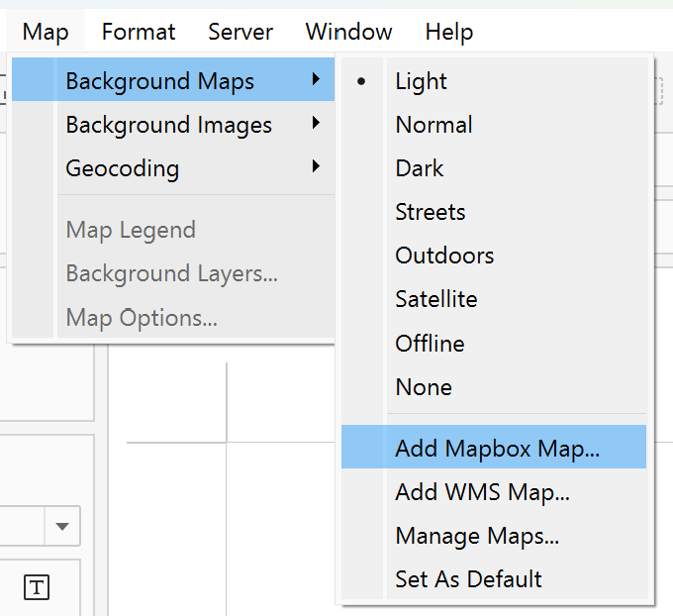Open the Server menu
673x616 pixels.
240,32
